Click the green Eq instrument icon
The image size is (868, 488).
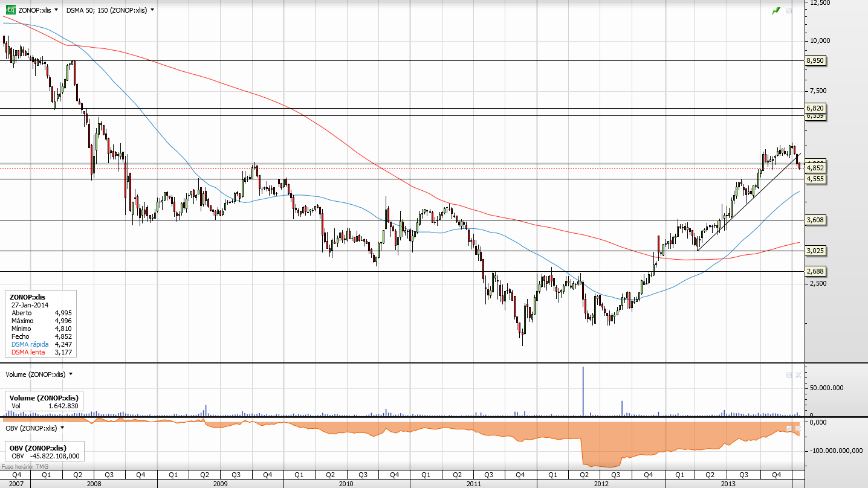coord(11,10)
